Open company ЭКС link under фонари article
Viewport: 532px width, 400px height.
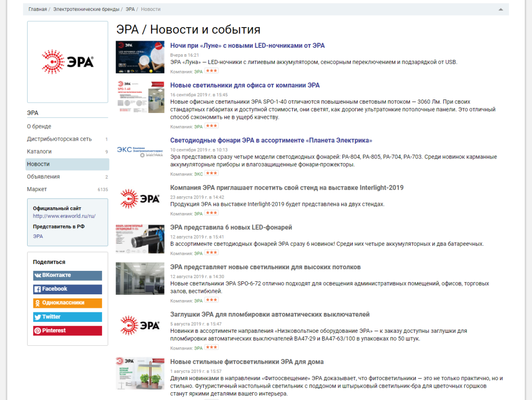(x=199, y=174)
